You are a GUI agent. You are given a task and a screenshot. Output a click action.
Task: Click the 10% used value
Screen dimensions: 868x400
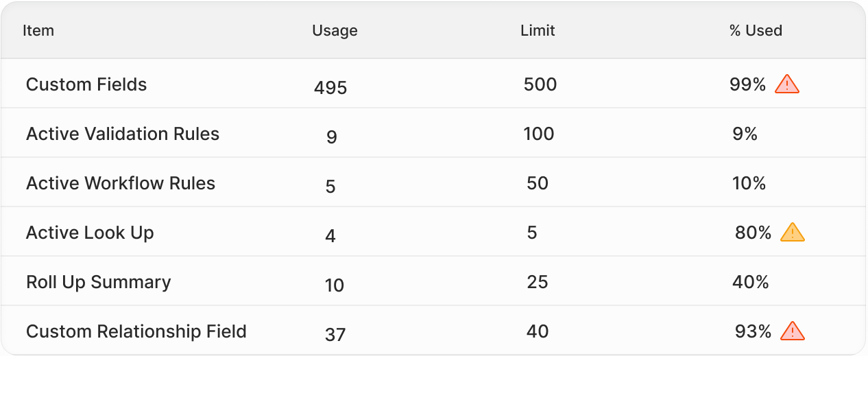(x=749, y=183)
